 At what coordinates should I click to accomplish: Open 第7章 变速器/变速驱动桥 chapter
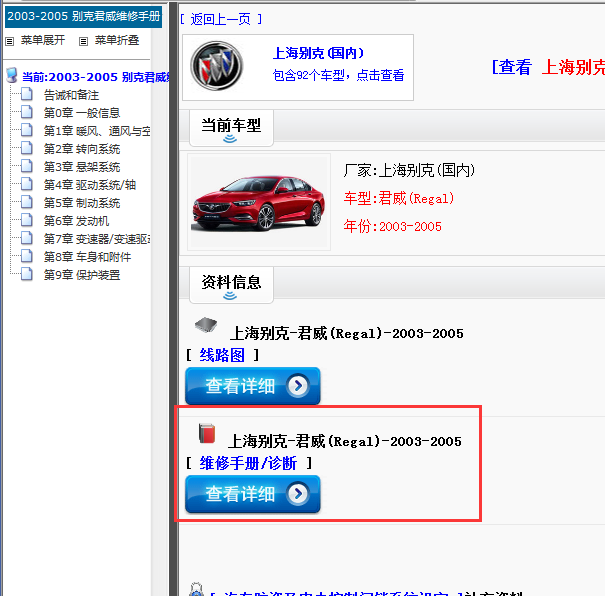(97, 239)
